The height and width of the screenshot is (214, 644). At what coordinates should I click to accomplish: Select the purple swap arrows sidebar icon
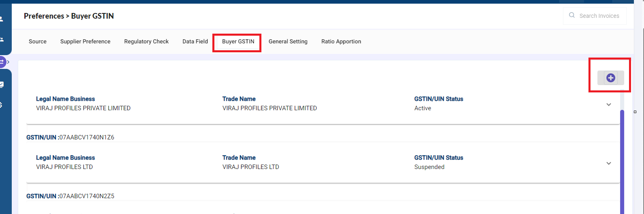click(x=2, y=62)
